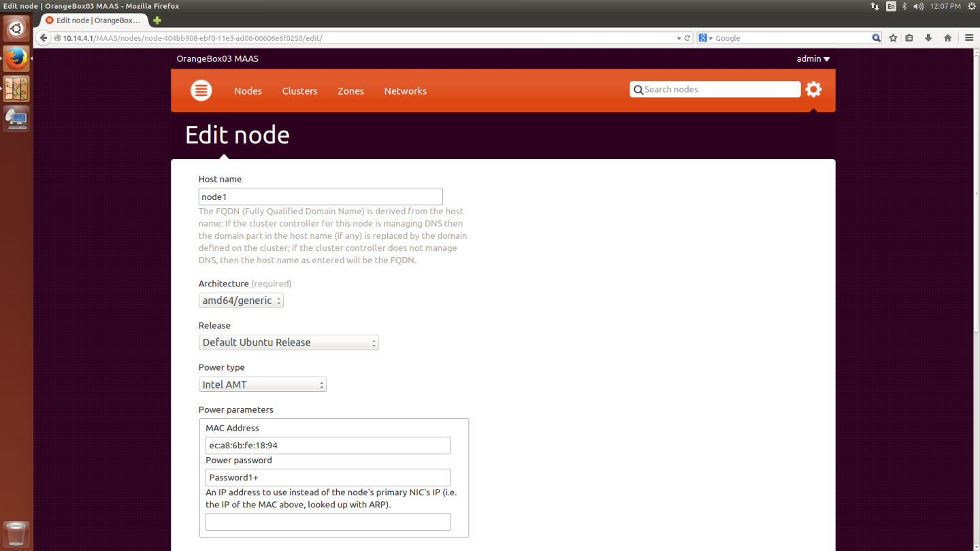Open the Bluetooth indicator

[904, 6]
